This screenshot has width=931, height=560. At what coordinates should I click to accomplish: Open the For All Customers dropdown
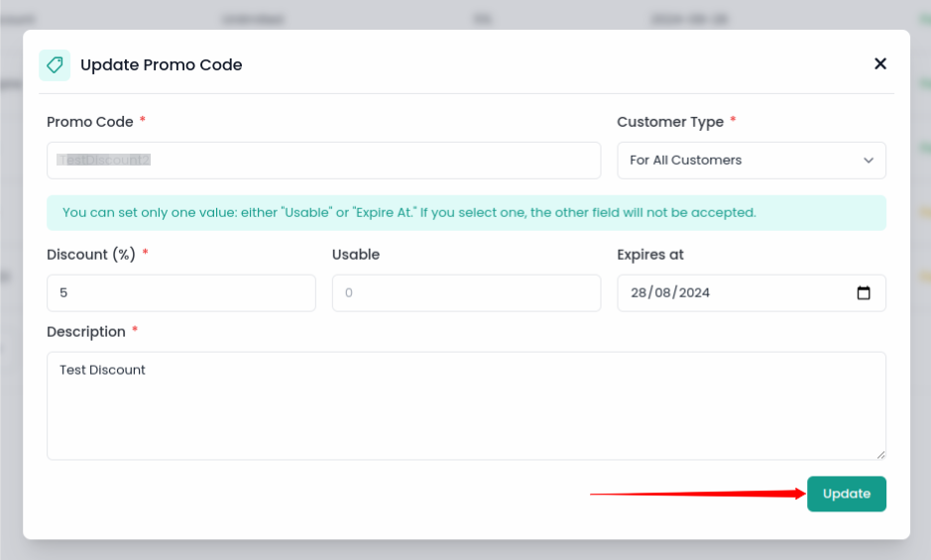(x=751, y=161)
